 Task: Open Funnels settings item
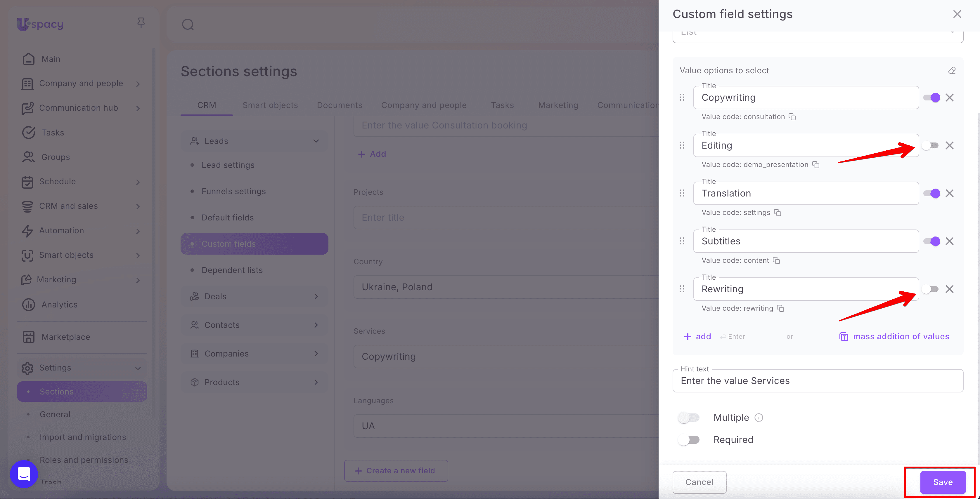point(233,192)
